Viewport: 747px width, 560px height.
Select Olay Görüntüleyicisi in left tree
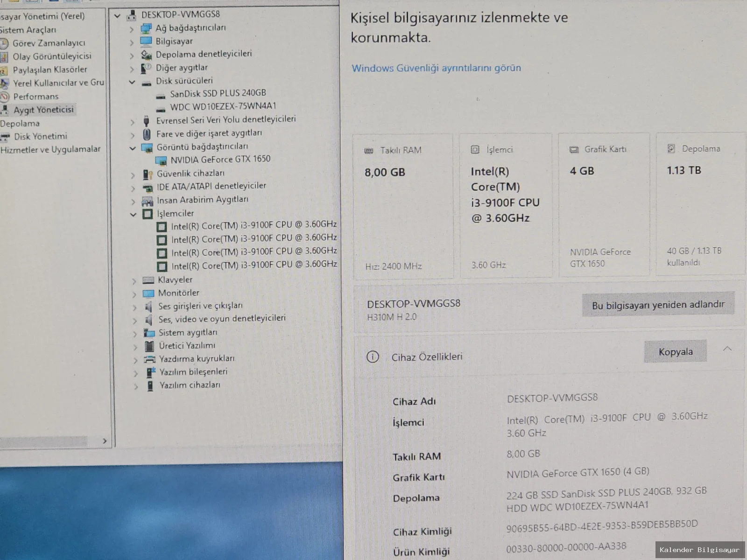point(51,56)
